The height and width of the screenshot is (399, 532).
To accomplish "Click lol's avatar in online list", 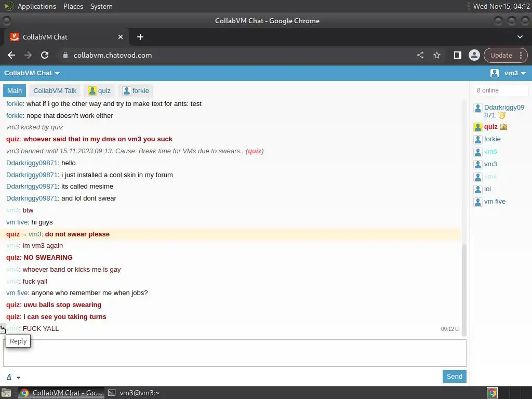I will [x=478, y=189].
